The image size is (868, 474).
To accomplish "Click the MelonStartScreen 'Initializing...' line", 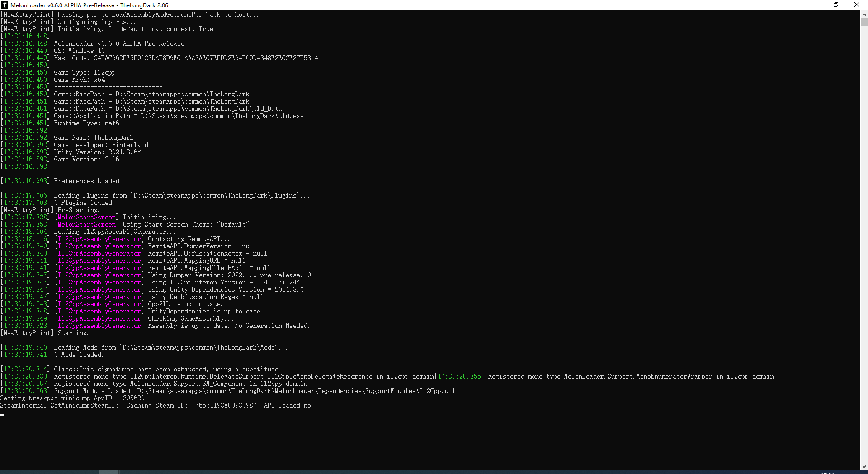I will click(x=89, y=217).
